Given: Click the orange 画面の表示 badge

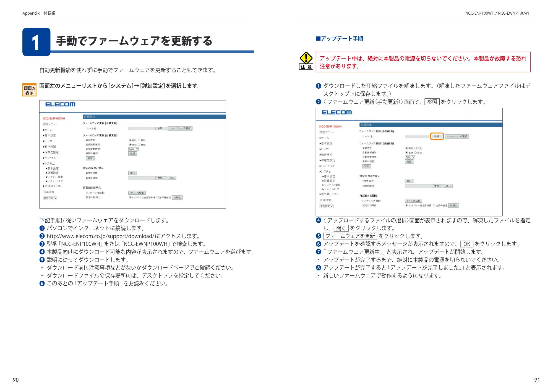Looking at the screenshot, I should coord(29,90).
